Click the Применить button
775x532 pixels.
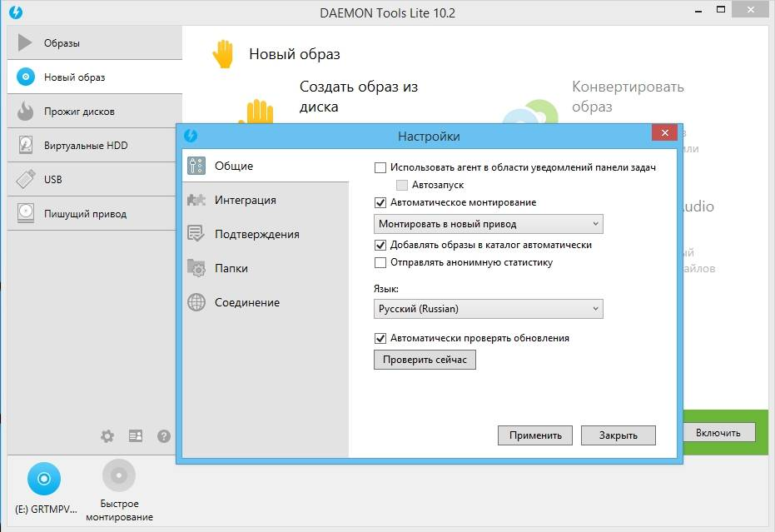[535, 435]
